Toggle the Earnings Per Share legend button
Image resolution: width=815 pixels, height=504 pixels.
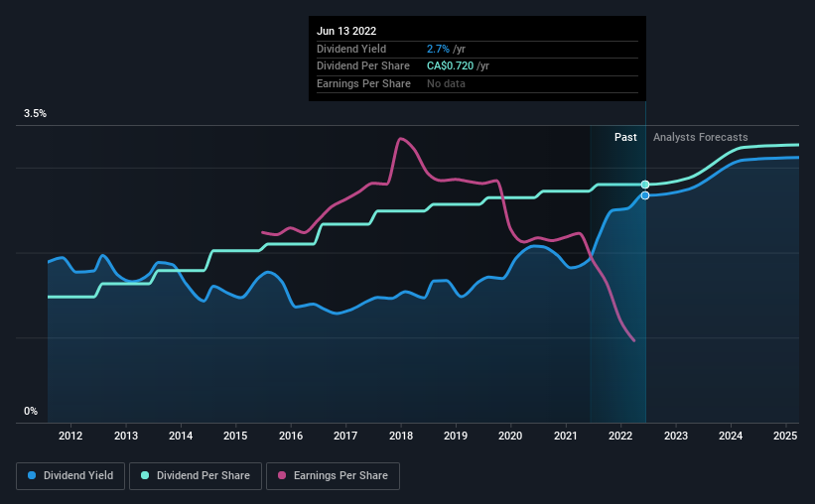[x=334, y=476]
